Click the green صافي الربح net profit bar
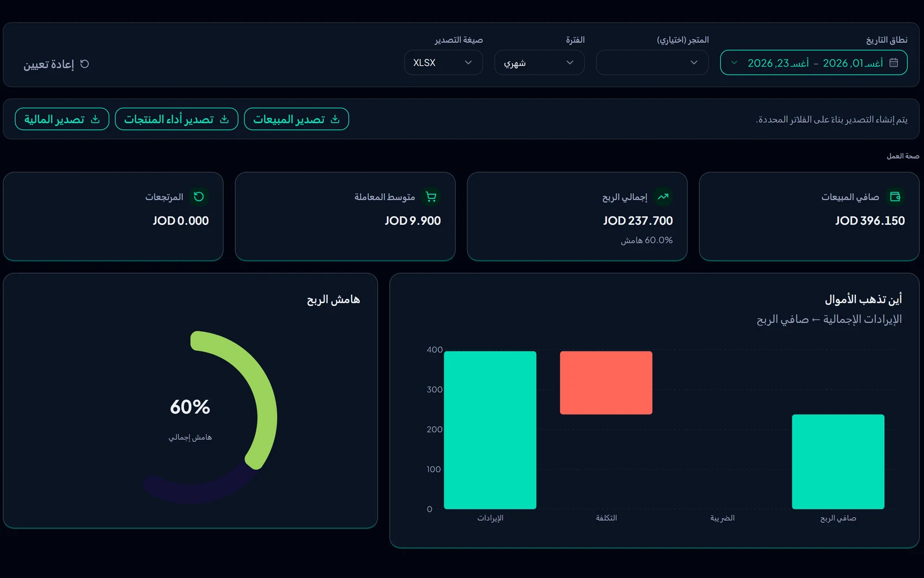The height and width of the screenshot is (578, 924). tap(839, 462)
